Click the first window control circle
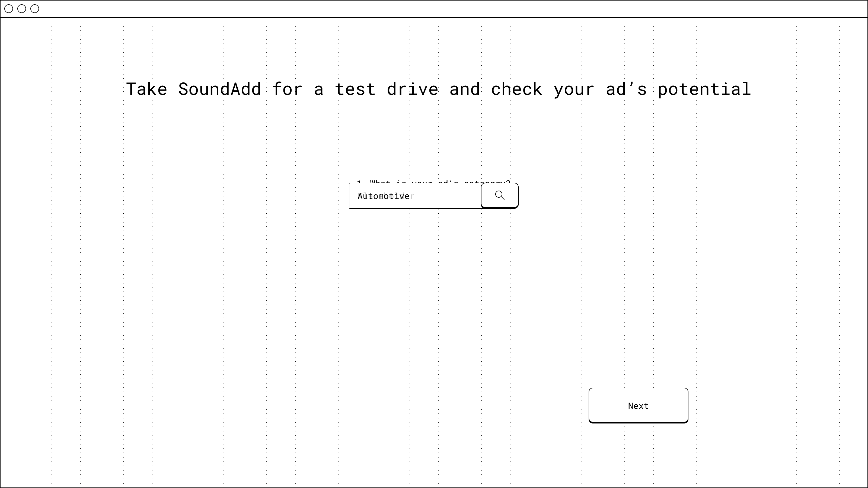This screenshot has width=868, height=488. (9, 9)
